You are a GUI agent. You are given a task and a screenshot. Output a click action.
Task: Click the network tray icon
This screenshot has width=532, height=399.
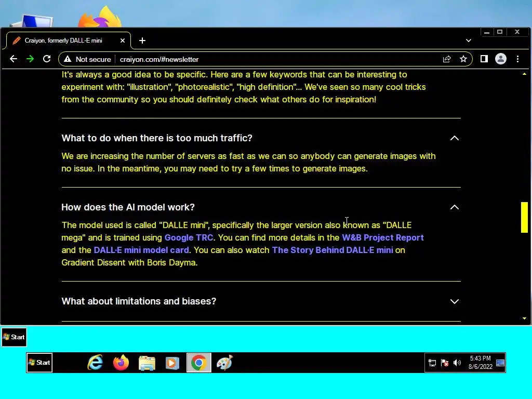[432, 363]
